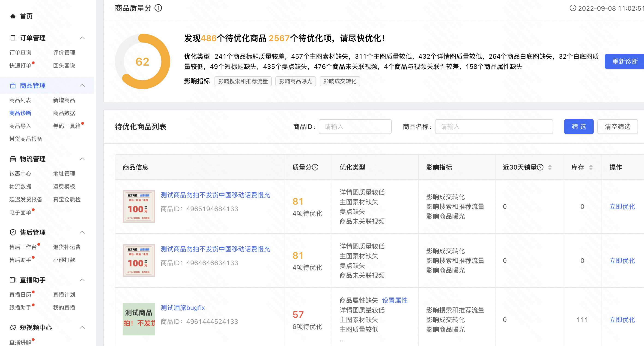Open 跟播助手 menu item
Viewport: 644px width, 346px height.
(x=20, y=308)
